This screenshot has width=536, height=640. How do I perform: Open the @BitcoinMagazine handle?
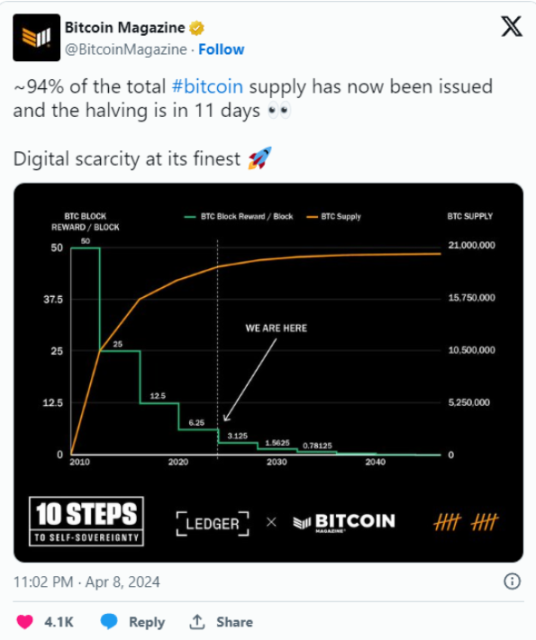point(126,49)
